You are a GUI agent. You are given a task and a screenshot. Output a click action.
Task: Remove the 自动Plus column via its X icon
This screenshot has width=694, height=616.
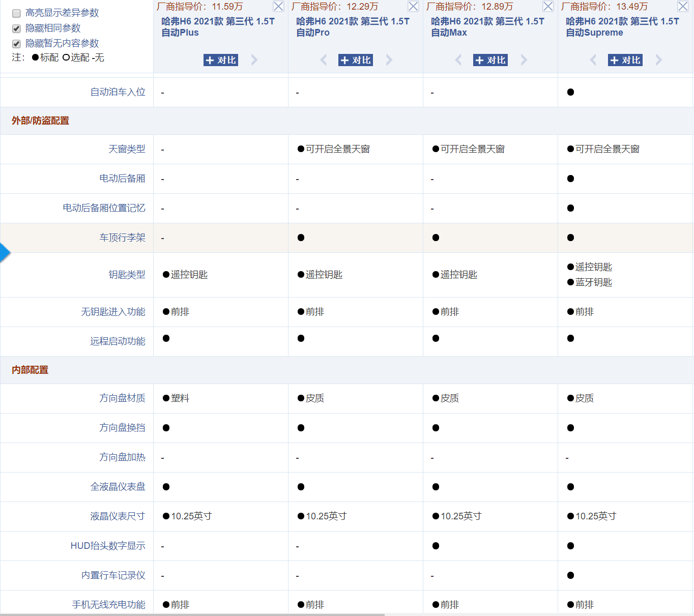[278, 6]
